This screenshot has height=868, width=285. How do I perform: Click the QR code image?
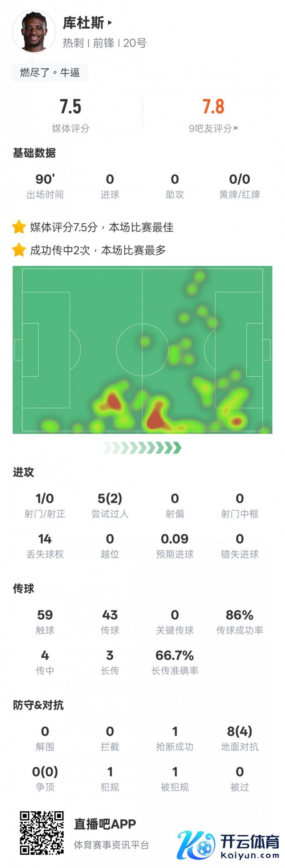[42, 833]
